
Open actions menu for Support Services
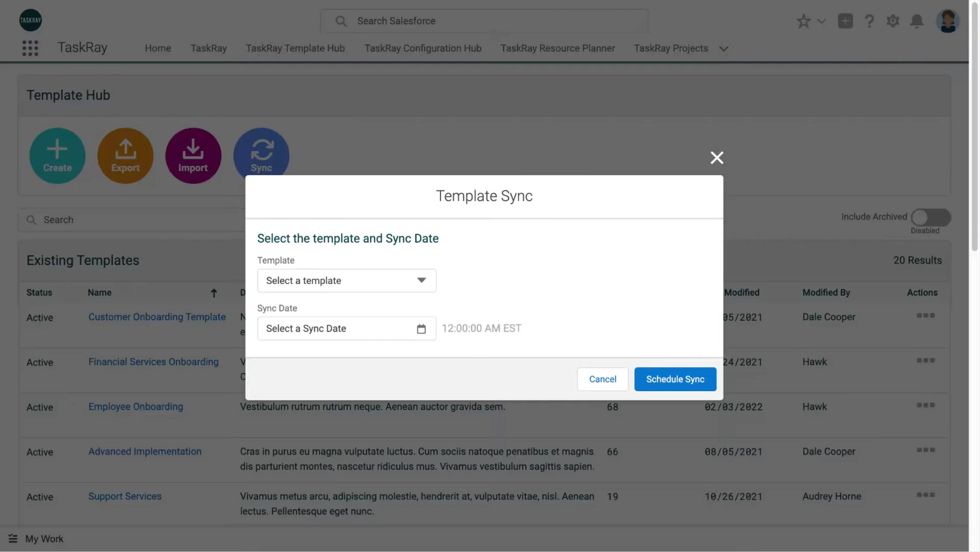pyautogui.click(x=926, y=495)
